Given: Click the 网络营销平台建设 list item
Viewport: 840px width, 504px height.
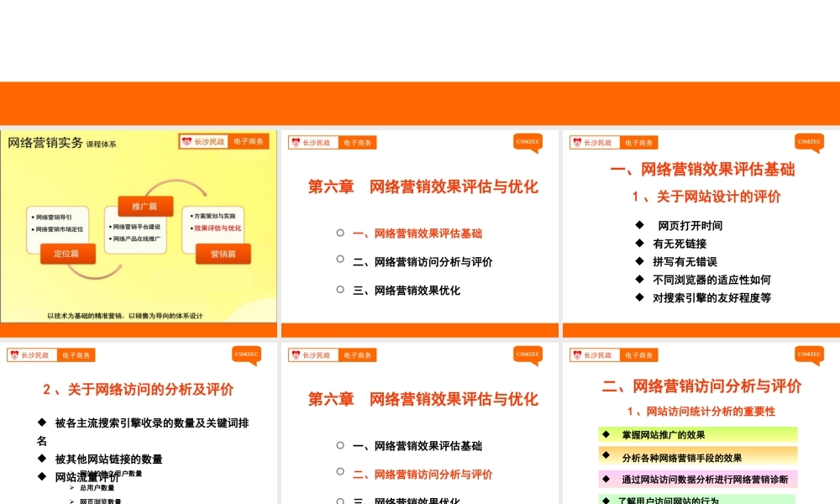Looking at the screenshot, I should (x=138, y=226).
